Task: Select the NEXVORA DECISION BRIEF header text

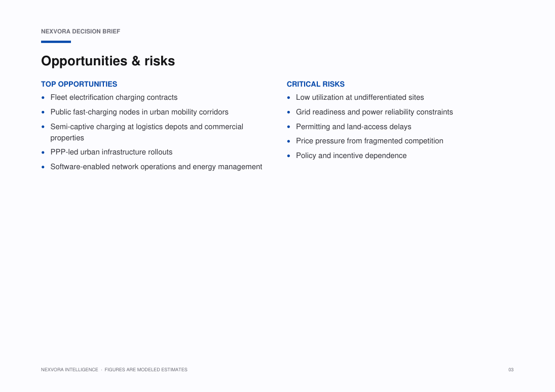Action: [81, 31]
